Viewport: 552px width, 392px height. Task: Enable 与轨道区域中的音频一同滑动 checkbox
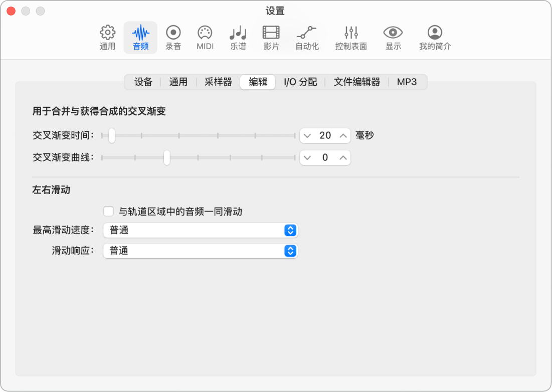click(109, 212)
